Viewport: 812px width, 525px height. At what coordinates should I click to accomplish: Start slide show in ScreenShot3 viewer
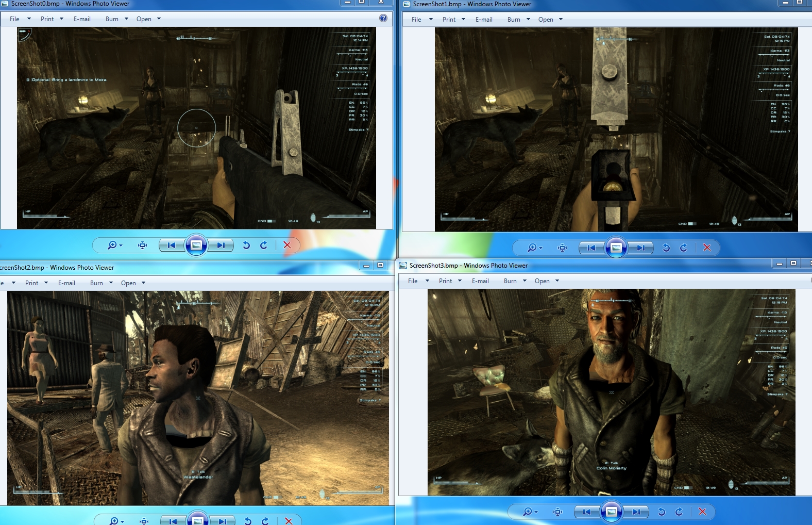coord(612,512)
